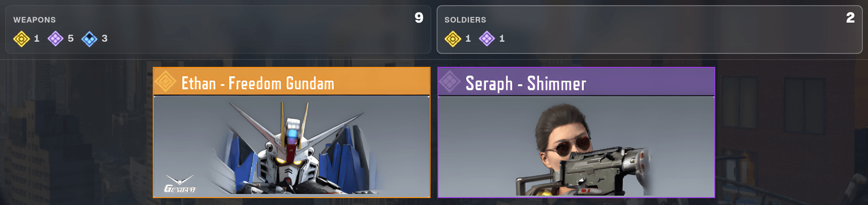The height and width of the screenshot is (205, 868).
Task: Click the Weapons total count 9
Action: [x=419, y=18]
